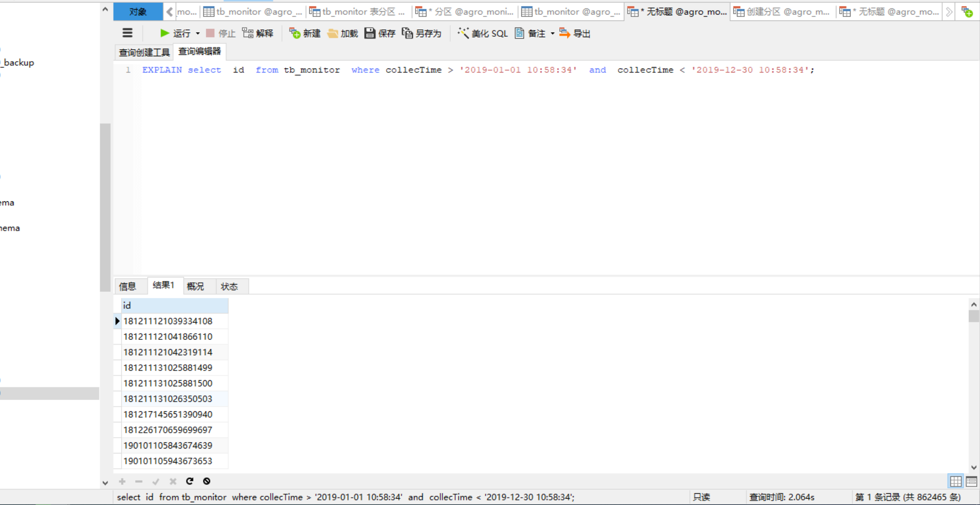The image size is (980, 505).
Task: Click the apply changes checkmark icon
Action: tap(156, 481)
